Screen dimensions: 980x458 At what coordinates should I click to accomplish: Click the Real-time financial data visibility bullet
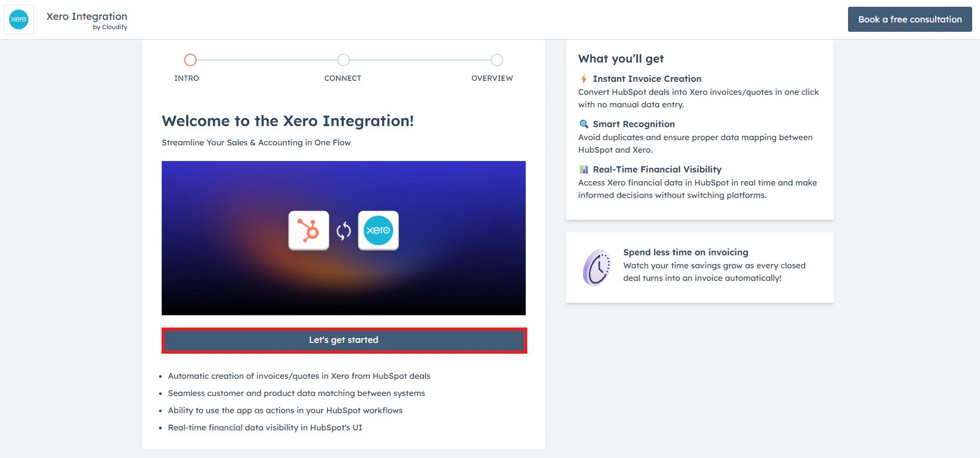265,428
